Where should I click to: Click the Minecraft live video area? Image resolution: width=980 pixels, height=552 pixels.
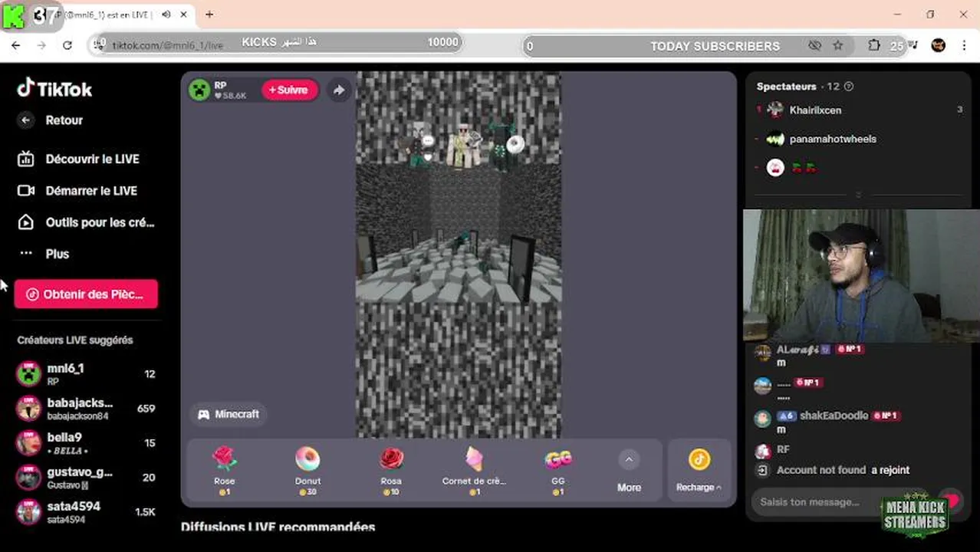(459, 255)
